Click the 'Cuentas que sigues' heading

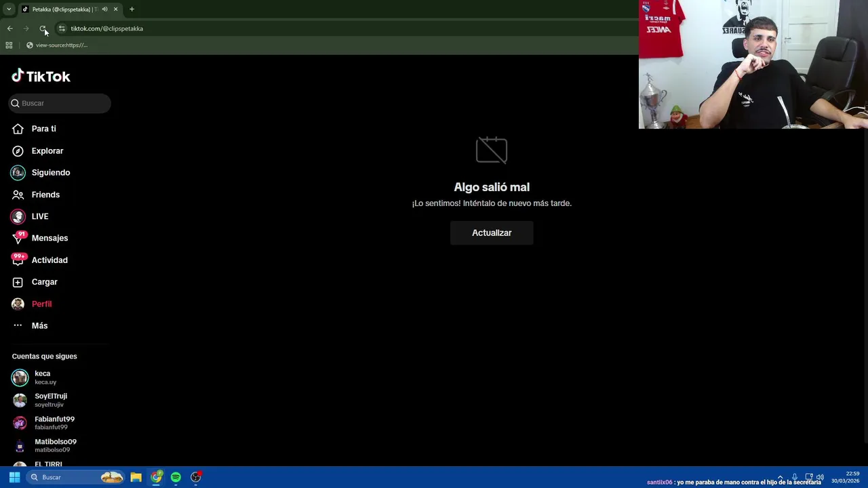coord(44,356)
